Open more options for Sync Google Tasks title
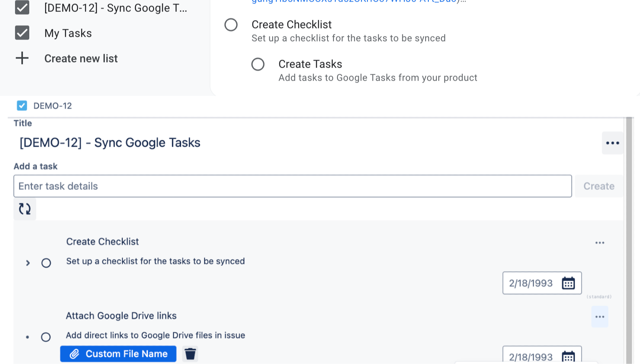The height and width of the screenshot is (364, 640). coord(612,143)
